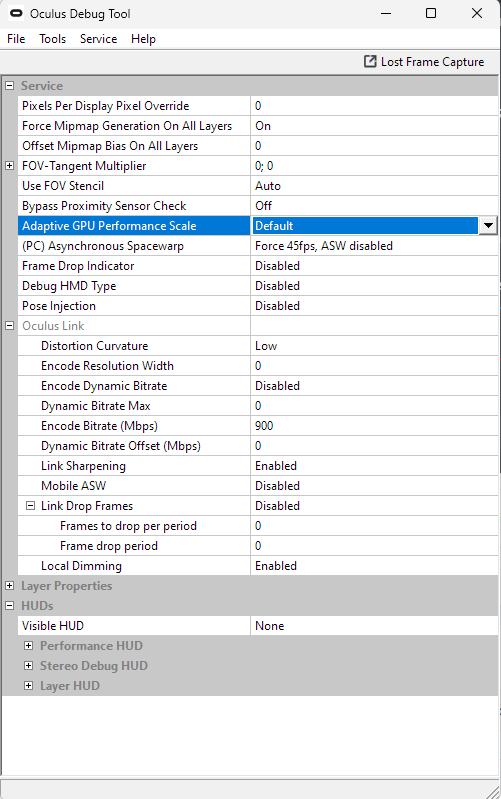
Task: Open the File menu
Action: pos(16,39)
